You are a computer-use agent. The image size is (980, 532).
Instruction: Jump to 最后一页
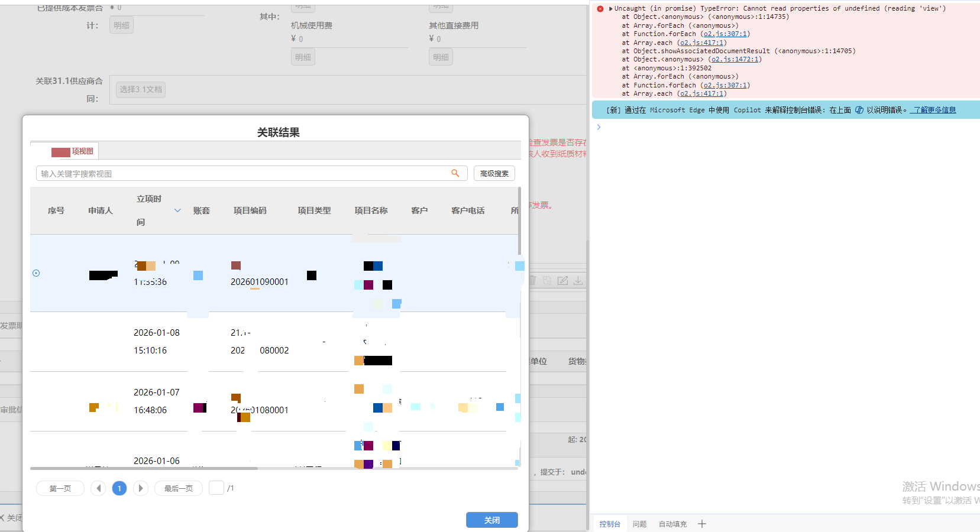pos(179,488)
